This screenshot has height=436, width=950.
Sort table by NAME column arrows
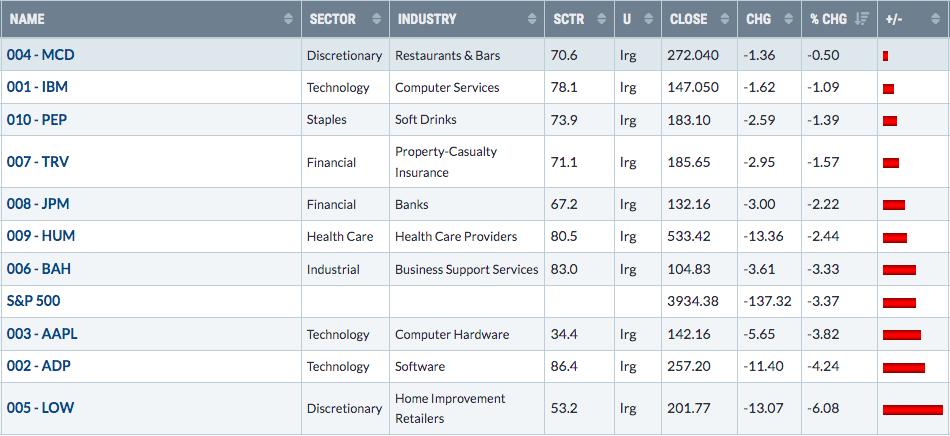(288, 19)
